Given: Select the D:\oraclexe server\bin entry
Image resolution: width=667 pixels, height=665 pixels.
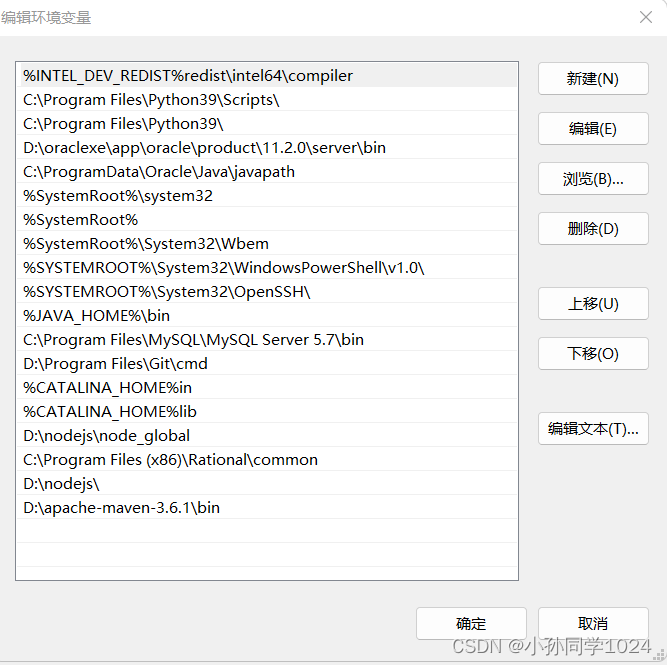Looking at the screenshot, I should tap(267, 148).
